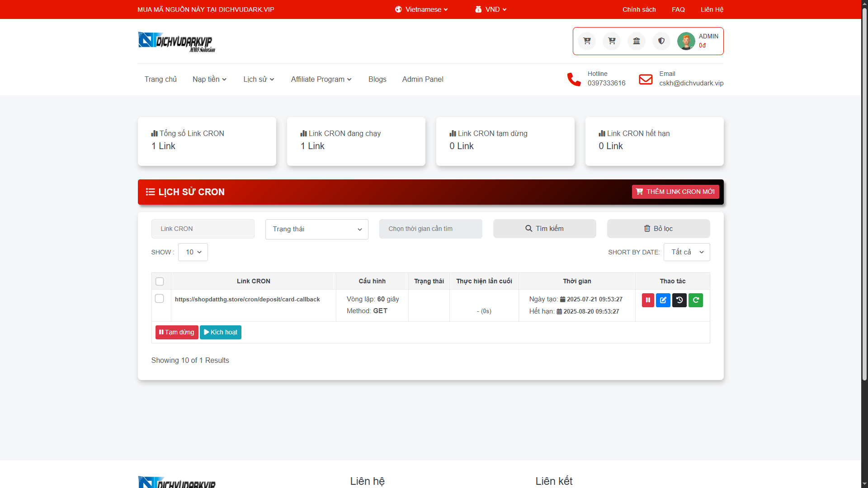Click the blue edit icon in Thao tác
868x488 pixels.
click(x=663, y=300)
